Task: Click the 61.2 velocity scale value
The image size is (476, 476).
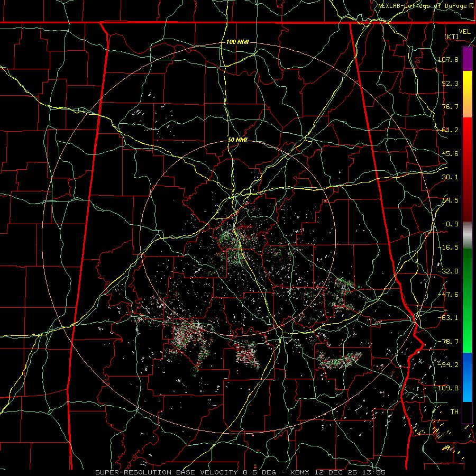Action: (x=450, y=130)
